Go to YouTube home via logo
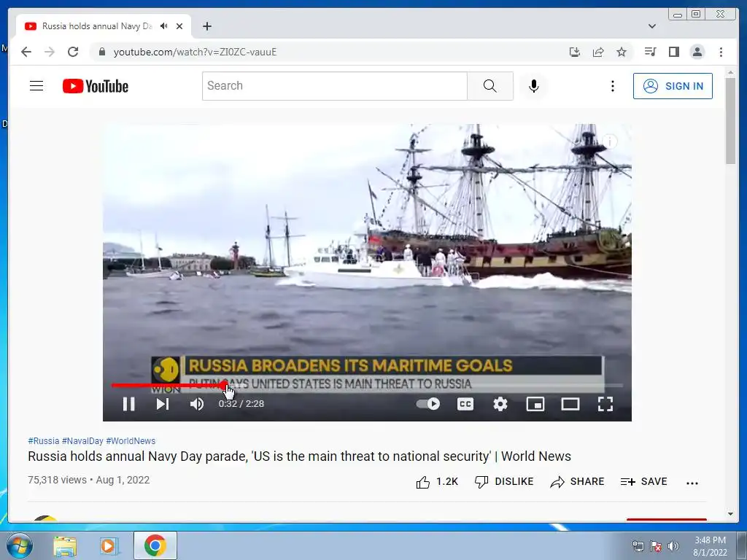Viewport: 747px width, 560px height. click(x=96, y=86)
